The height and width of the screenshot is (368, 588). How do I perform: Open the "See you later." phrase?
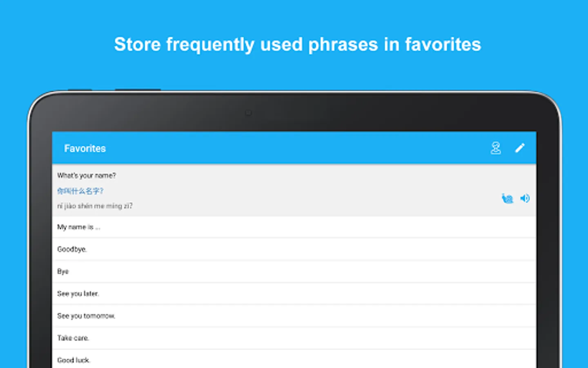(x=78, y=294)
